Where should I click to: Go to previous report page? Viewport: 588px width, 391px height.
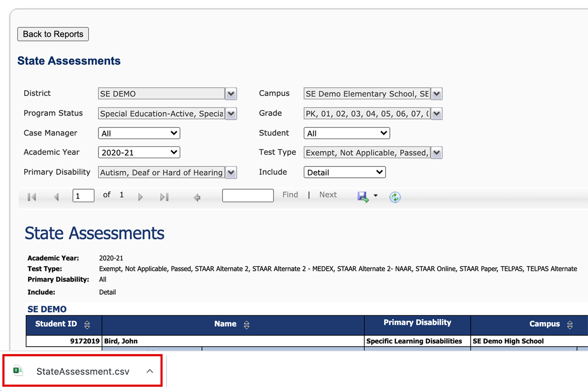tap(56, 197)
